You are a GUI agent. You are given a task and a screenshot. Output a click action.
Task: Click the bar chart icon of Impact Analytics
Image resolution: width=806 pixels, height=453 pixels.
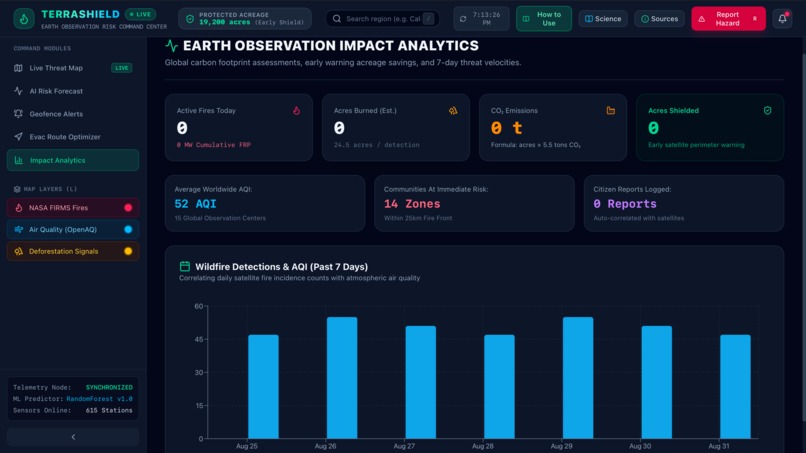[x=19, y=160]
